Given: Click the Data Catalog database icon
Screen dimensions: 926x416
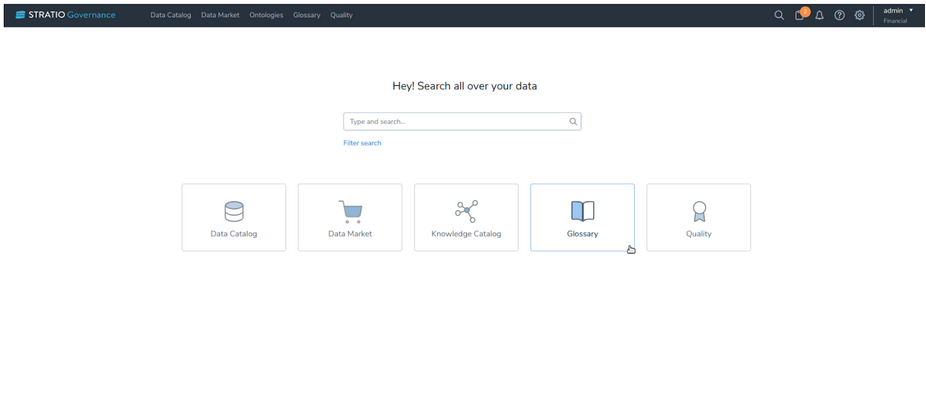Looking at the screenshot, I should 234,211.
